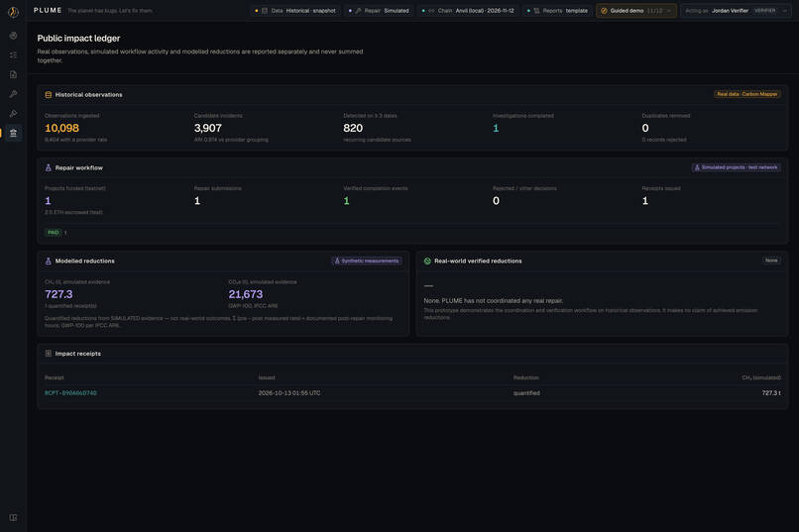Open Data Historical snapshot status pill
This screenshot has height=532, width=799.
[x=295, y=11]
